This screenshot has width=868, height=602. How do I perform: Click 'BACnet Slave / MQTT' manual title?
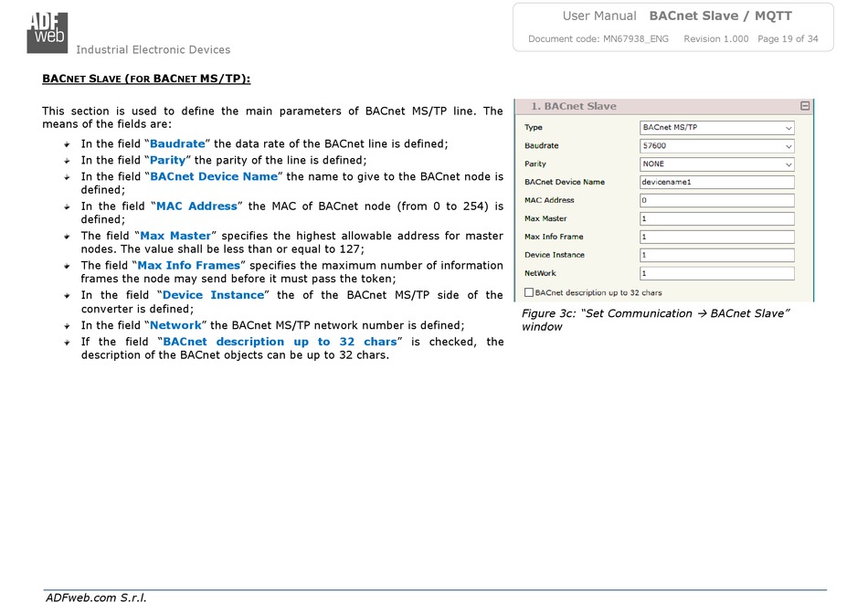[x=720, y=16]
